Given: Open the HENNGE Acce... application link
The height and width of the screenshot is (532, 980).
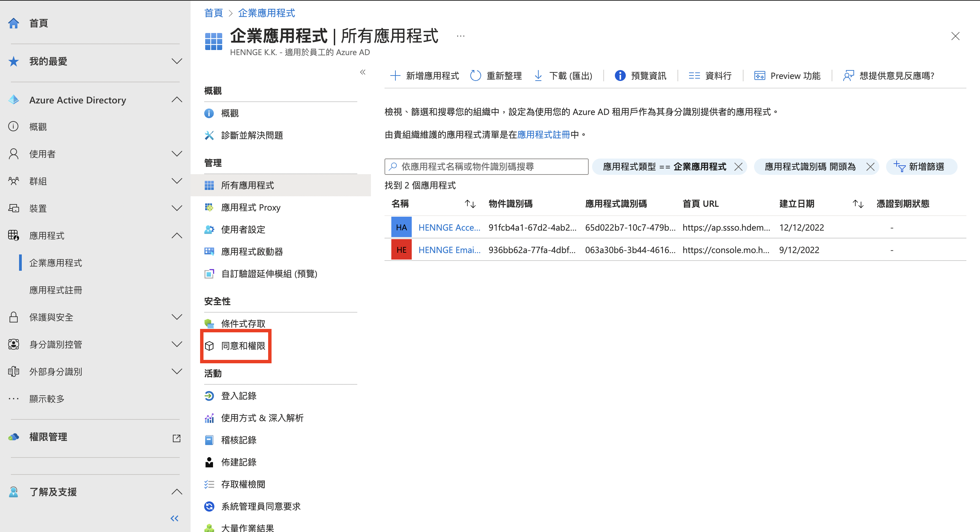Looking at the screenshot, I should (449, 228).
